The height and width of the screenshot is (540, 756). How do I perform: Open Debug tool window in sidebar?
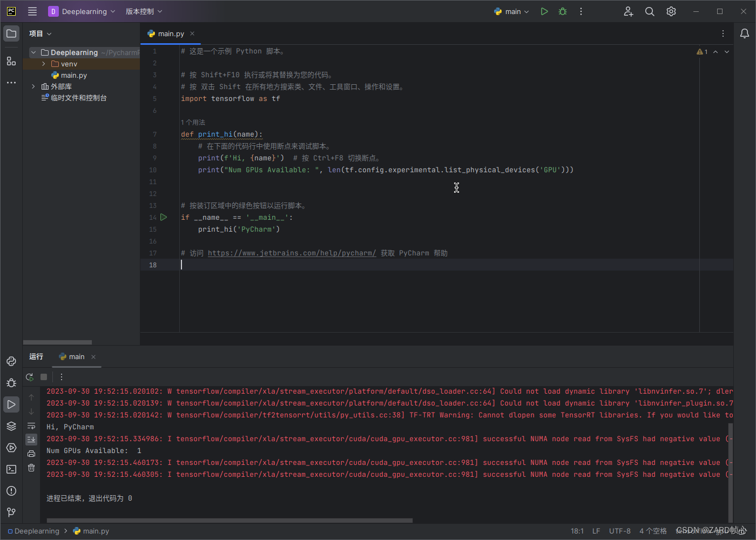click(11, 383)
